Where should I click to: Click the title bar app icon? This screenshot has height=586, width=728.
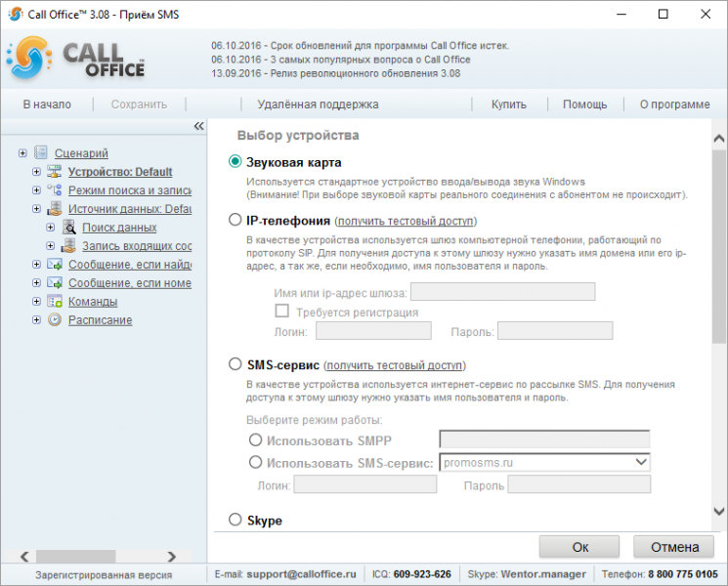15,14
